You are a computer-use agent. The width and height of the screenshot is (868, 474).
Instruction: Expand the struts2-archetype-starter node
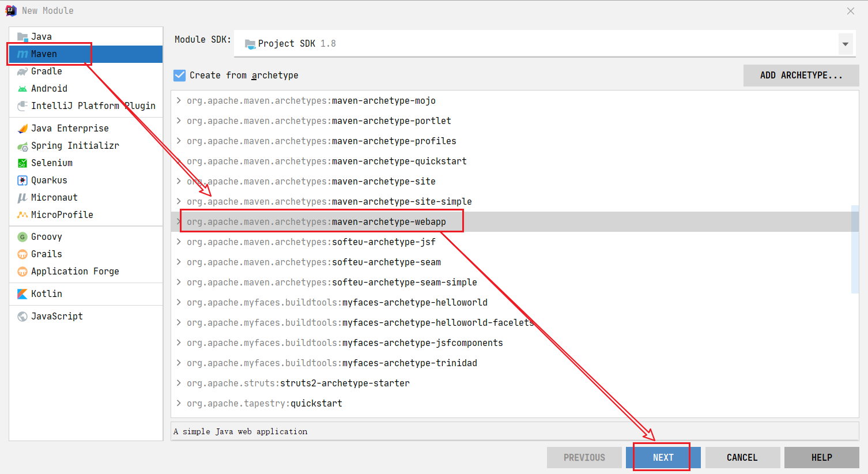[179, 383]
